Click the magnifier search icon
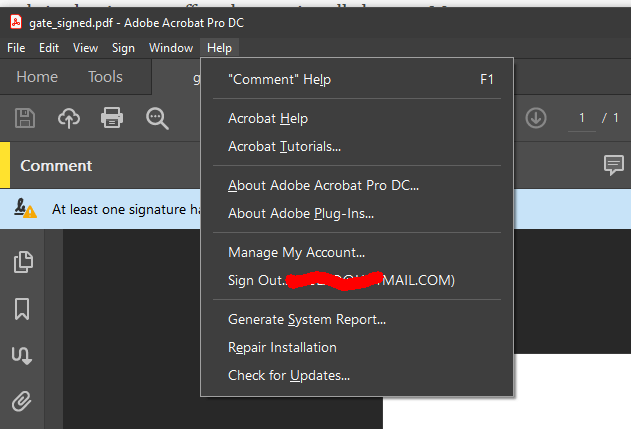Viewport: 631px width, 429px height. pyautogui.click(x=157, y=118)
